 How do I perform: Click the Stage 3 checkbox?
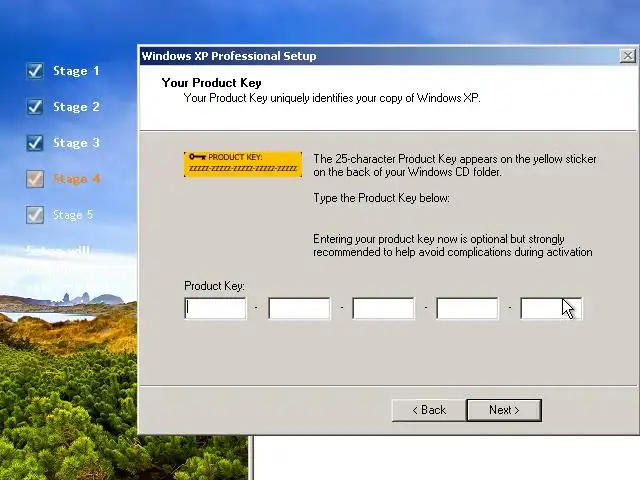pos(35,142)
